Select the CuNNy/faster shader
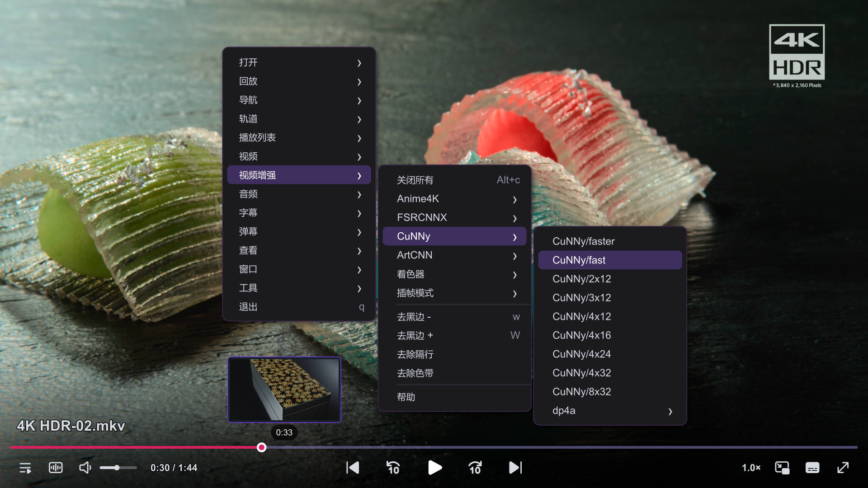This screenshot has width=868, height=488. click(x=610, y=241)
